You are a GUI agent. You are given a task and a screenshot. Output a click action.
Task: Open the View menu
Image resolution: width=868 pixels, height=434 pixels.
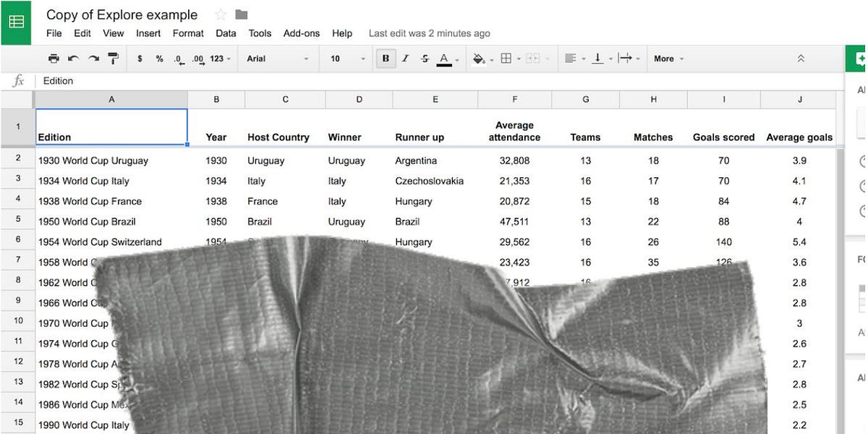(114, 33)
